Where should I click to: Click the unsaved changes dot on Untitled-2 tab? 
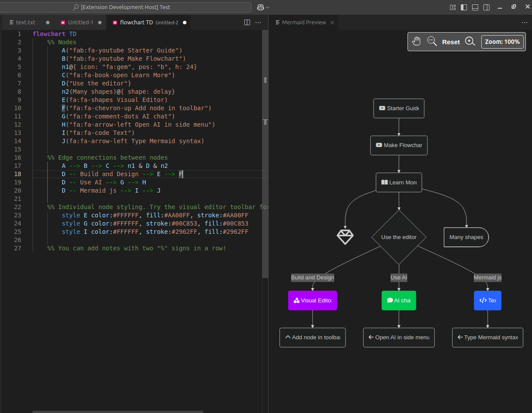coord(184,22)
